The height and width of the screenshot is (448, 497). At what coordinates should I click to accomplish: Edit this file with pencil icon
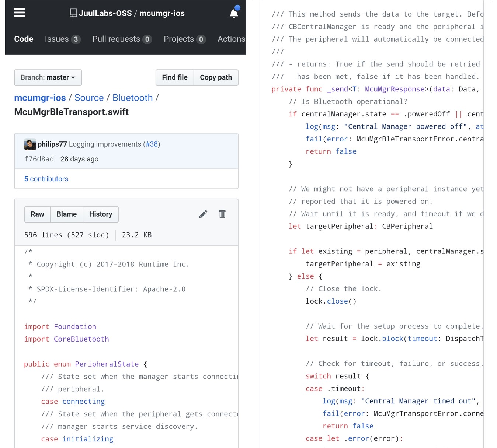(203, 214)
